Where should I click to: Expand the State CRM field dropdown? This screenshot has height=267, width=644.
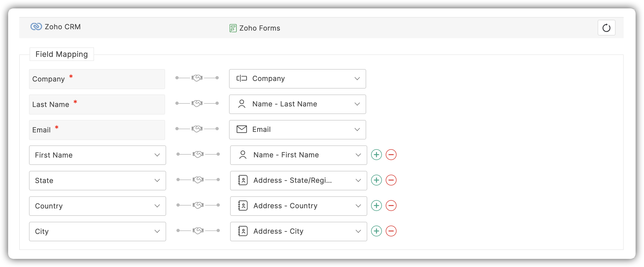point(97,181)
